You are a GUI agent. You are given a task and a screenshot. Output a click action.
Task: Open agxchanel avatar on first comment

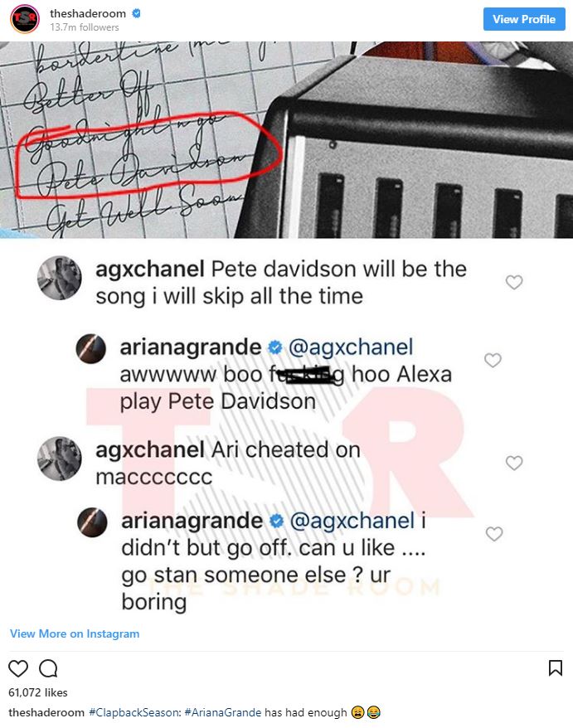pyautogui.click(x=60, y=278)
